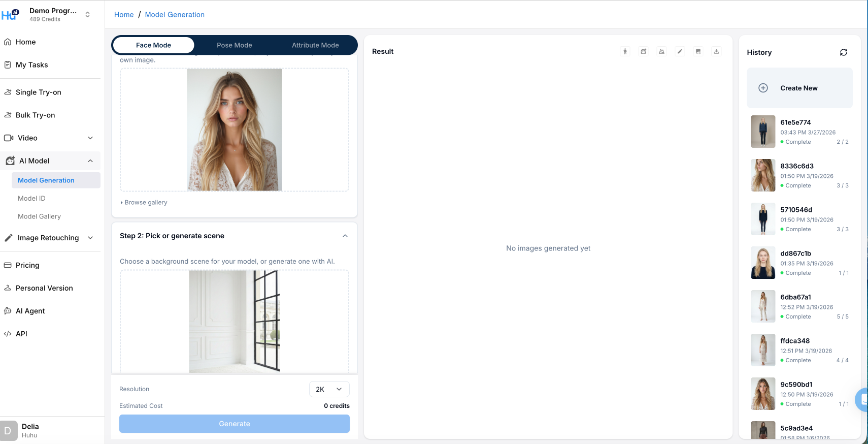Open the 2K Resolution dropdown
Image resolution: width=868 pixels, height=444 pixels.
click(x=329, y=389)
